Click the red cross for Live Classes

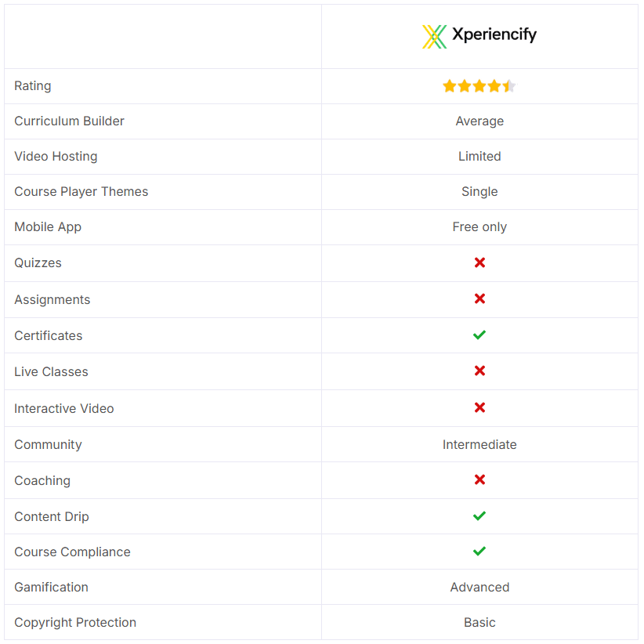[479, 371]
